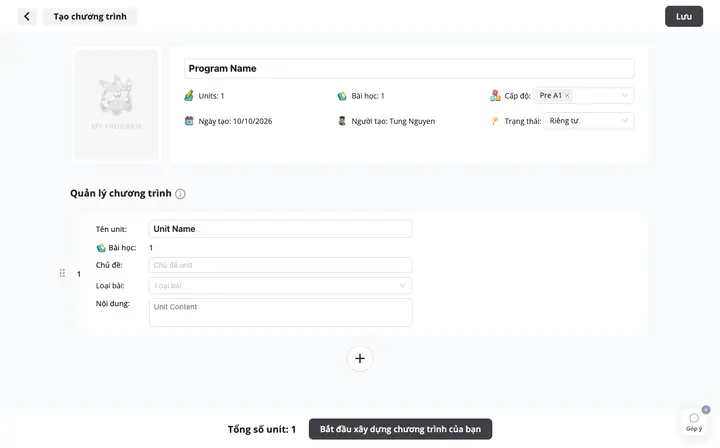The width and height of the screenshot is (720, 448).
Task: Open the Trạng thái Riêng tư dropdown
Action: 589,121
